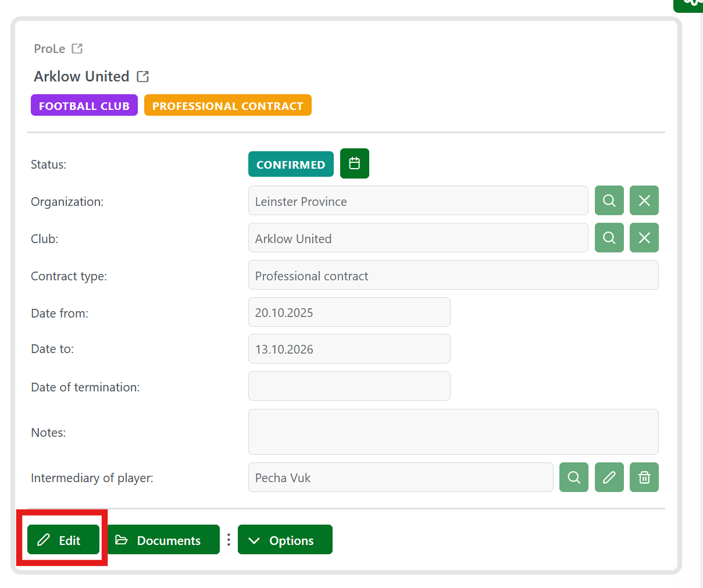Expand the Options dropdown
The height and width of the screenshot is (588, 703).
tap(285, 540)
